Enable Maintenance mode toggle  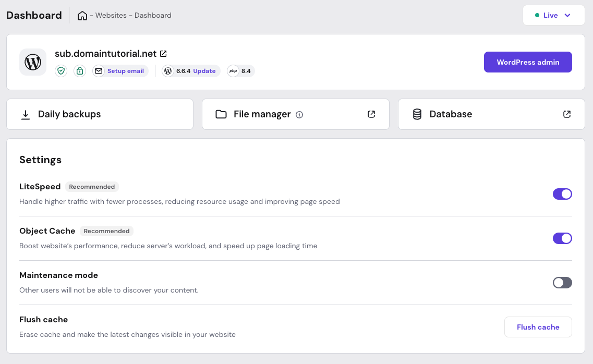[562, 283]
